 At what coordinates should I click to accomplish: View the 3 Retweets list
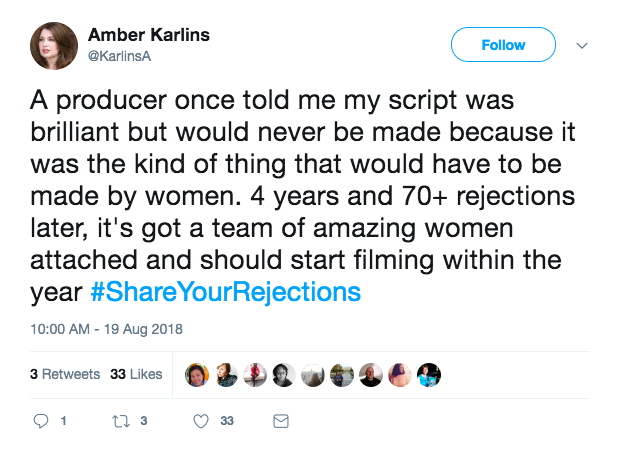point(65,374)
